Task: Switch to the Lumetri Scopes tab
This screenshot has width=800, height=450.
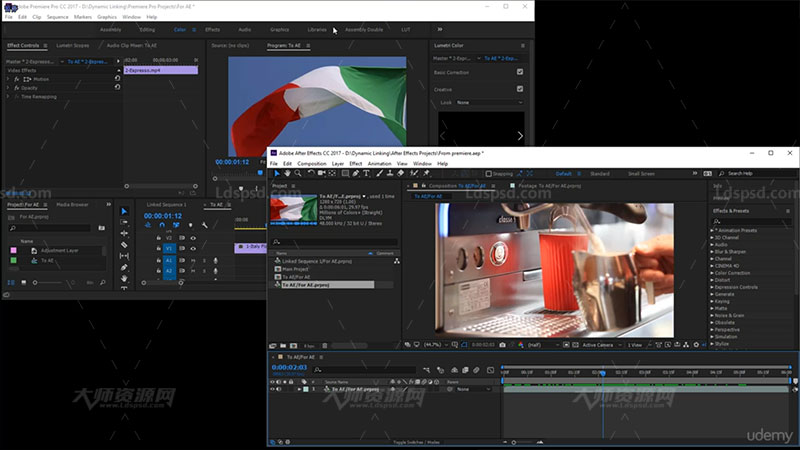Action: click(72, 45)
